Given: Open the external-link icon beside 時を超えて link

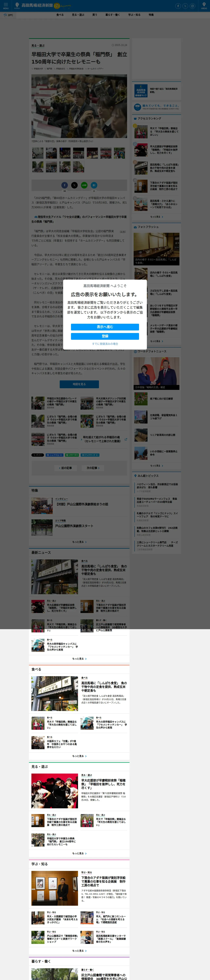Looking at the screenshot, I should [126, 439].
